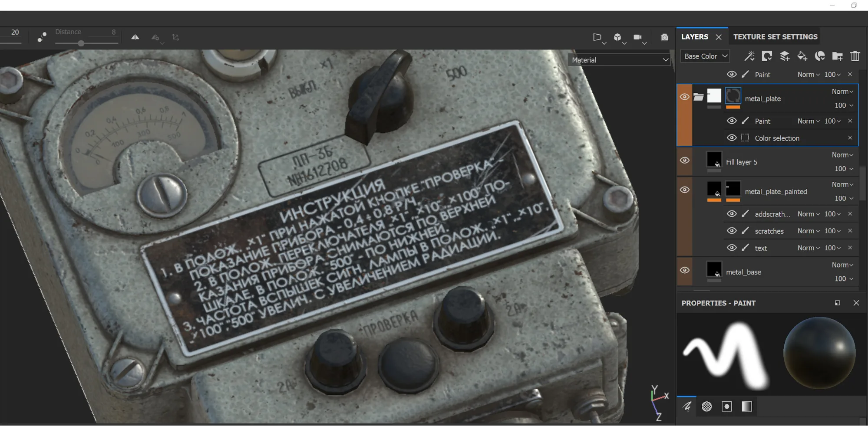Click the metal_plate folder mask thumbnail
The image size is (868, 426).
point(733,96)
